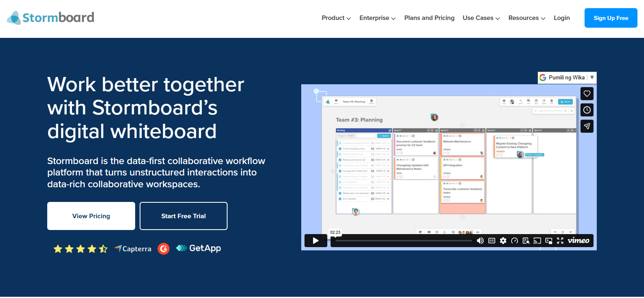Go to Plans and Pricing
The height and width of the screenshot is (298, 644).
coord(429,18)
